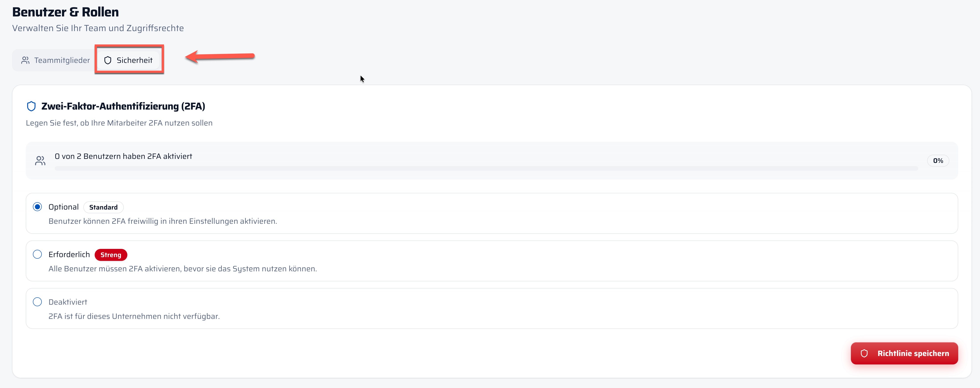Click the text '0 von 2 Benutzern haben 2FA aktiviert'

point(124,156)
